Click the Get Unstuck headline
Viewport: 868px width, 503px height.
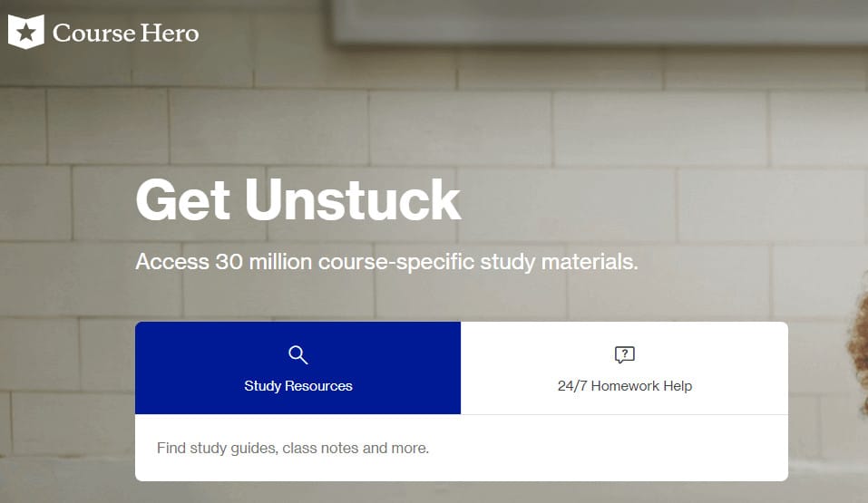point(297,200)
